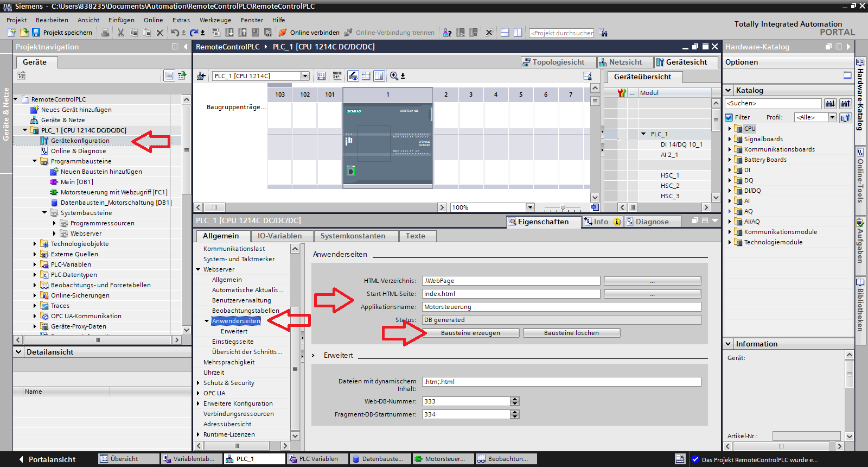Open an existing project via the folder icon
This screenshot has width=868, height=467.
[x=24, y=33]
